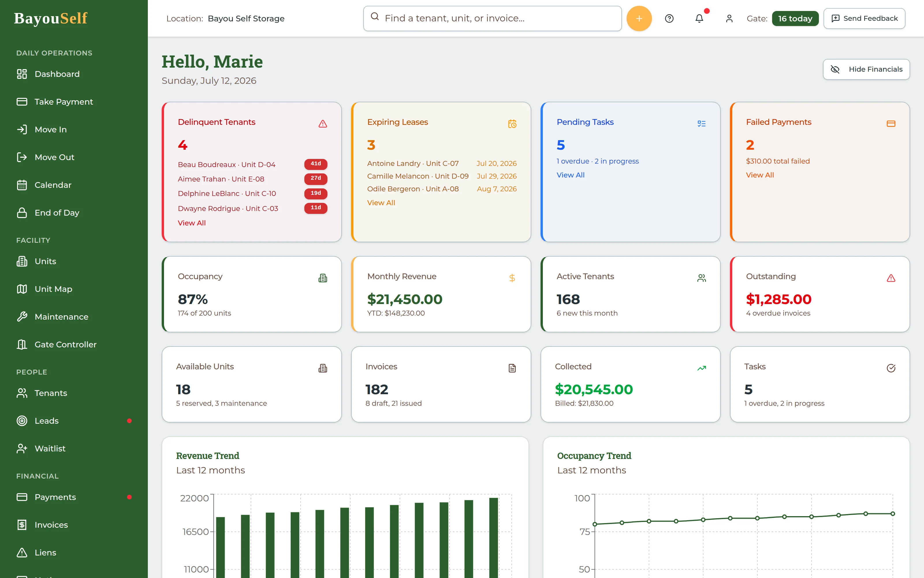Image resolution: width=924 pixels, height=578 pixels.
Task: Open notifications bell icon
Action: click(x=699, y=18)
